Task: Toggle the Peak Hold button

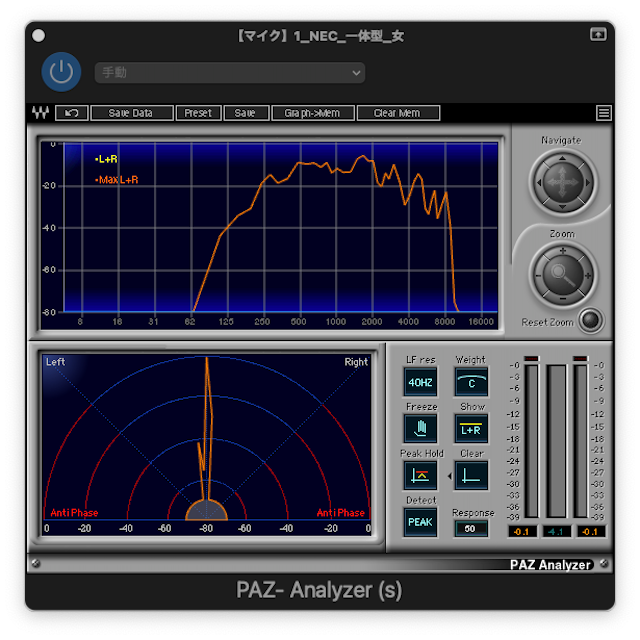Action: point(420,476)
